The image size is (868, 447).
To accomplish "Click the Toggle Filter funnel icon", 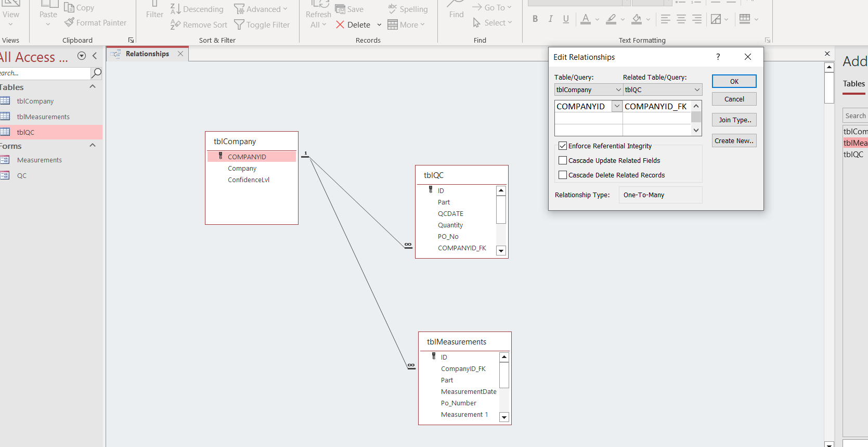I will point(239,24).
